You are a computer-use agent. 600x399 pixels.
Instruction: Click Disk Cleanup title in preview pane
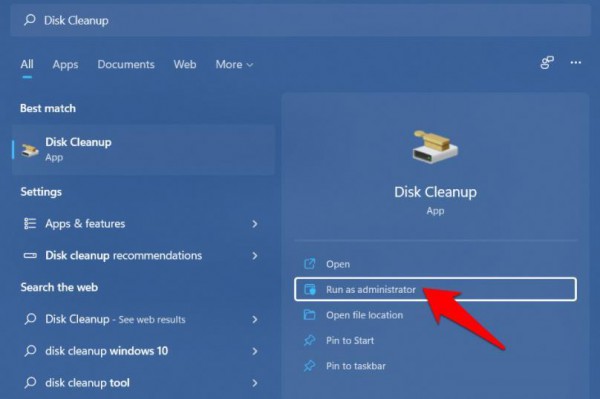435,192
